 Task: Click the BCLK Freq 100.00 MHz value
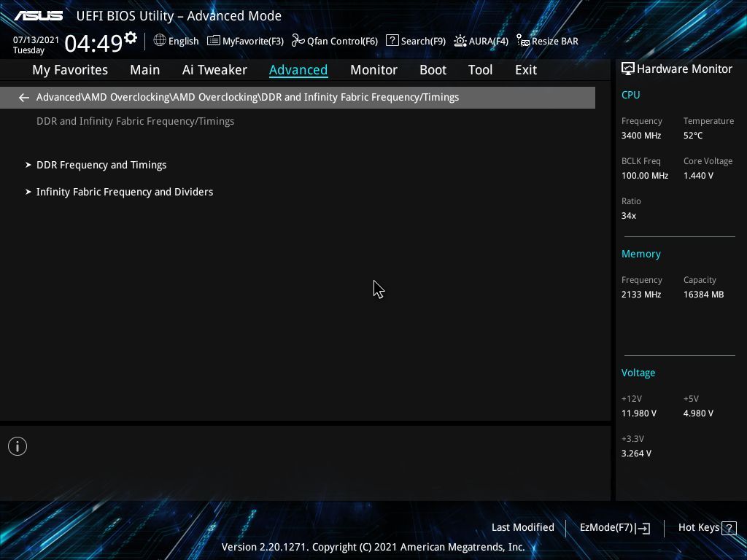[x=645, y=176]
